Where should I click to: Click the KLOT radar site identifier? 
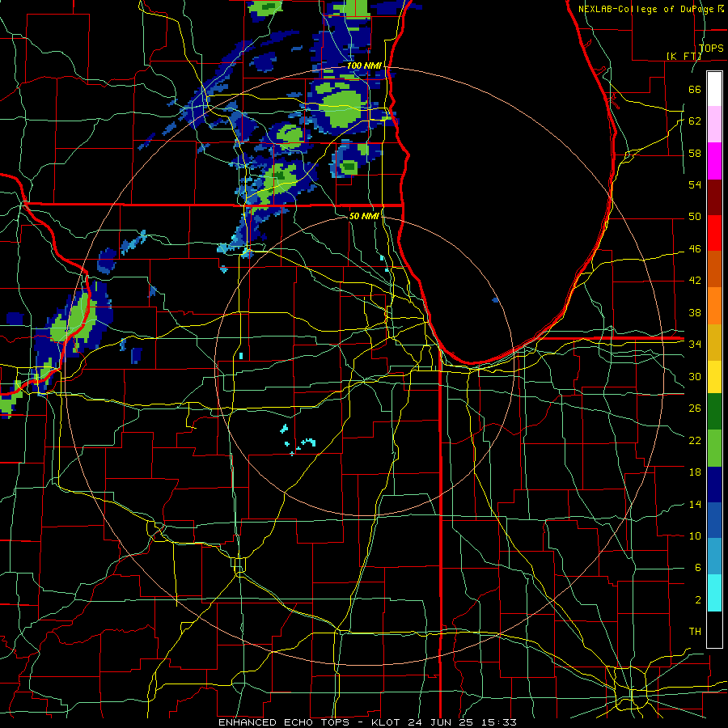coord(387,722)
